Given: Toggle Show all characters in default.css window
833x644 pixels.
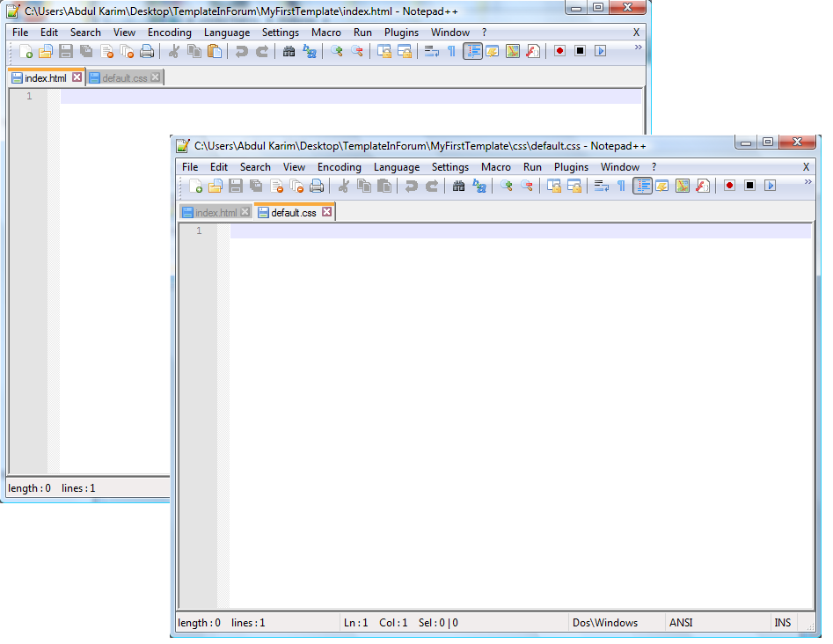Looking at the screenshot, I should [621, 186].
